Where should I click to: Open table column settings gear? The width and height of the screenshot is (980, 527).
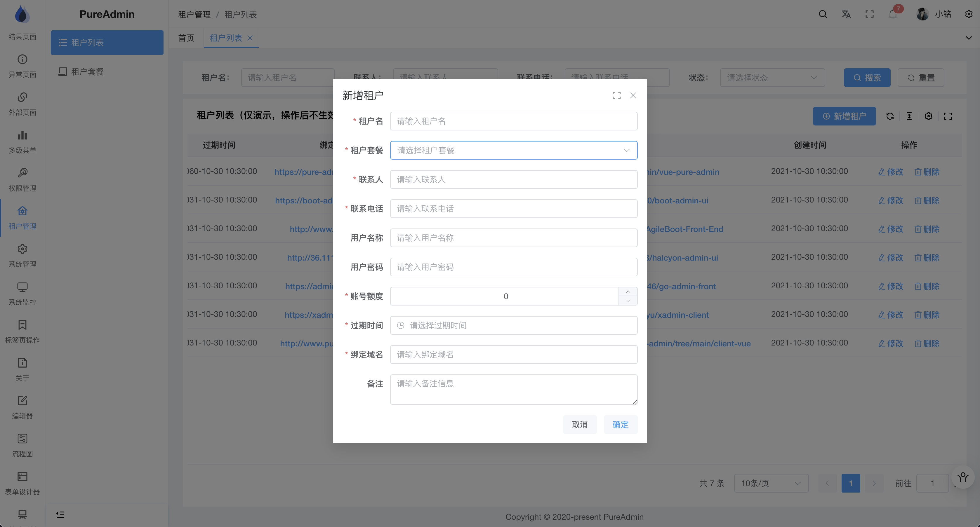click(x=928, y=116)
